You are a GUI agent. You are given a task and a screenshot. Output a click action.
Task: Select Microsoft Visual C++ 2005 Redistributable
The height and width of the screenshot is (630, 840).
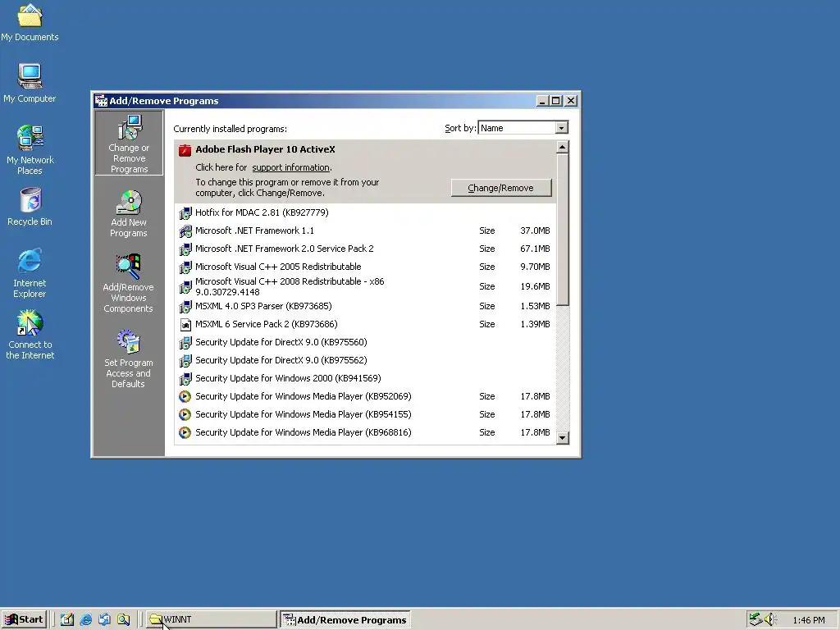(x=365, y=267)
